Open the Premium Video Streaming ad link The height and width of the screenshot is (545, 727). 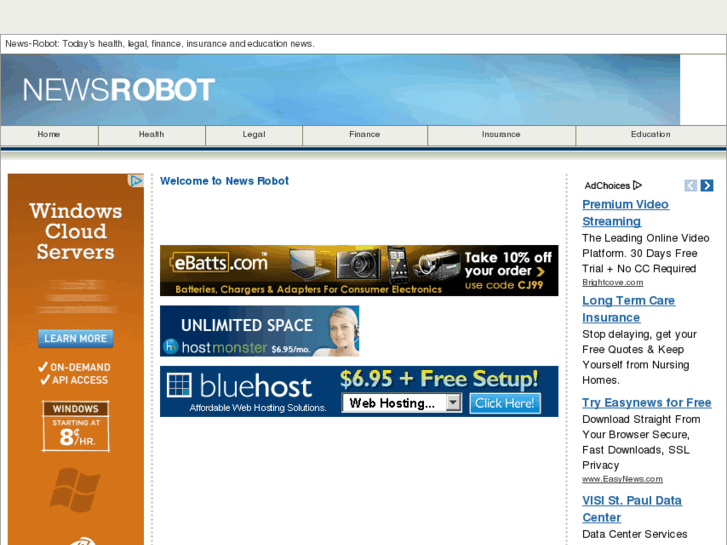tap(625, 213)
